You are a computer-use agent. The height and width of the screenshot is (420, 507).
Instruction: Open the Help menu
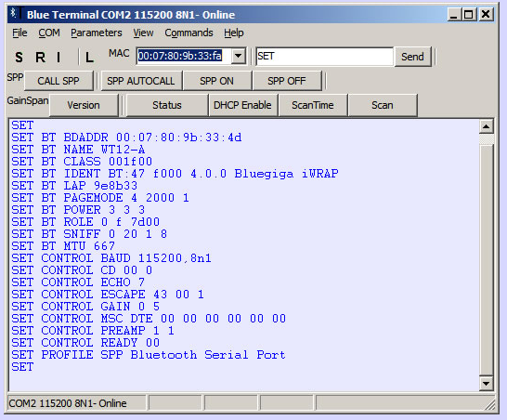tap(234, 33)
